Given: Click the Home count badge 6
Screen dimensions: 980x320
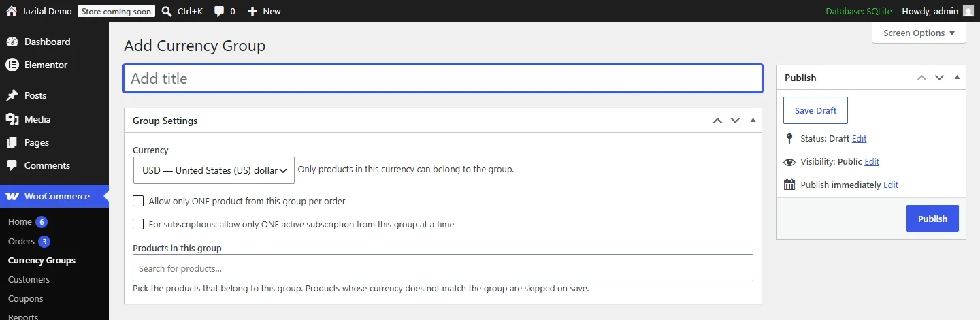Looking at the screenshot, I should (42, 222).
